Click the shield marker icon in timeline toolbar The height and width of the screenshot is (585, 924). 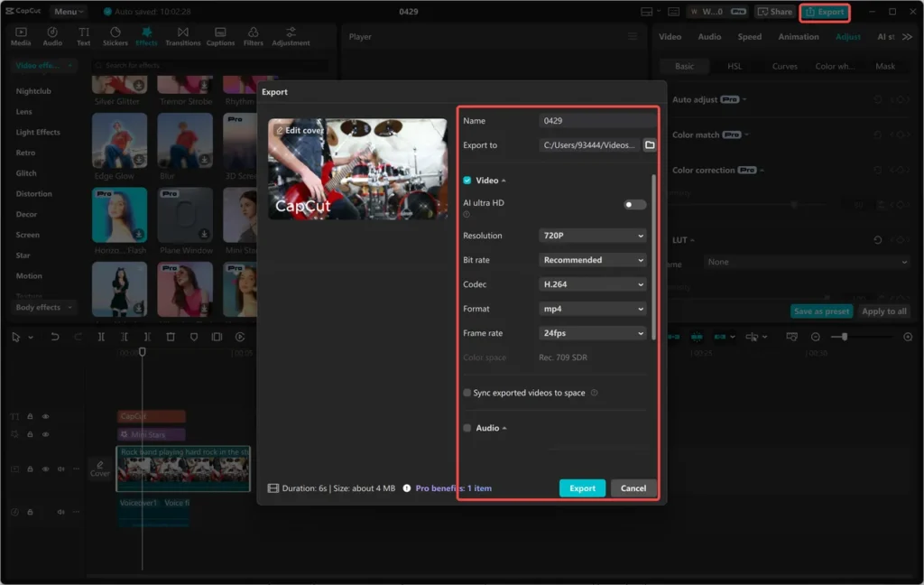click(x=194, y=337)
